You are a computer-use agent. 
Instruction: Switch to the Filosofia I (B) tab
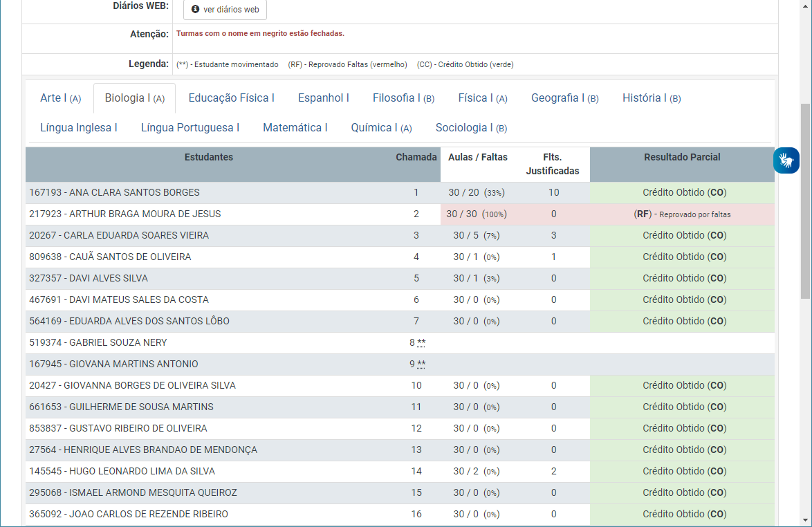pyautogui.click(x=403, y=98)
